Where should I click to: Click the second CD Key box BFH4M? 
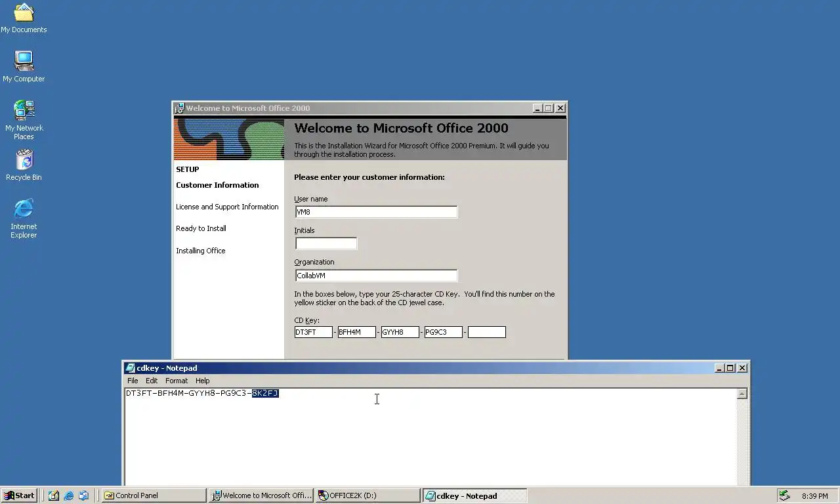tap(357, 332)
